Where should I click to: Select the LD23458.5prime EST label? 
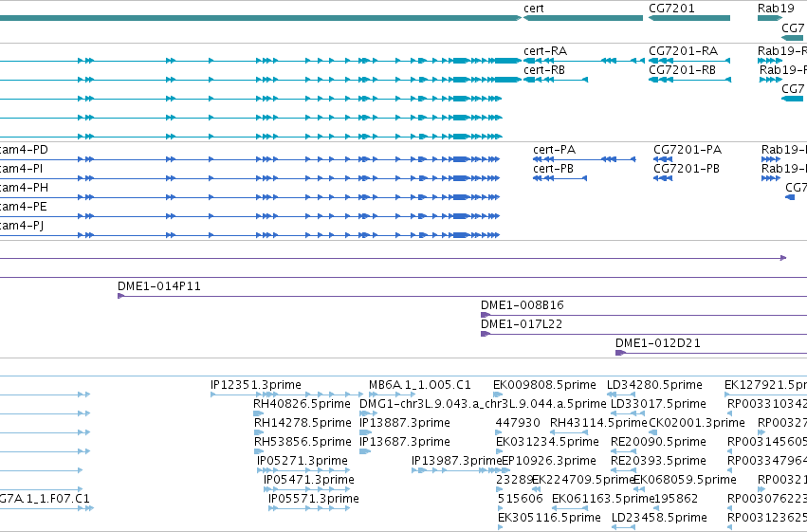tap(659, 518)
